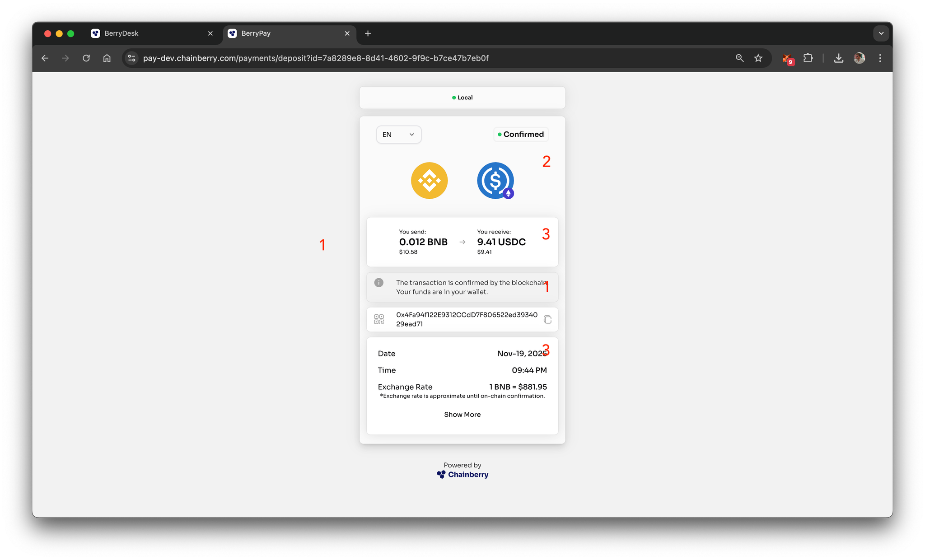925x560 pixels.
Task: Expand the tab search chevron dropdown
Action: (881, 33)
